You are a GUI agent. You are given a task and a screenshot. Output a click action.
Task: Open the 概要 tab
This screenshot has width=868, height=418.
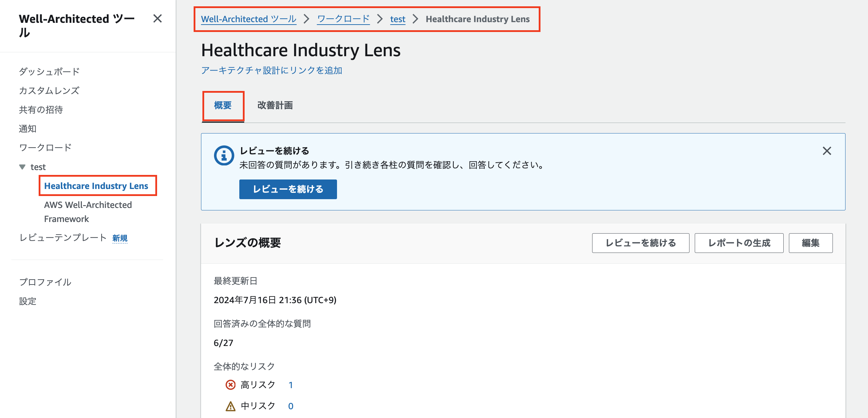tap(223, 105)
